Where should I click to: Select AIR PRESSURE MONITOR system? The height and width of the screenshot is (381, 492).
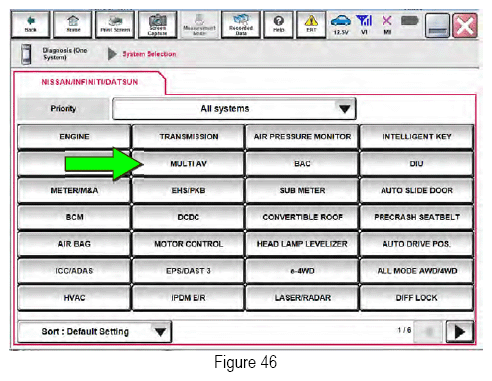click(x=302, y=137)
